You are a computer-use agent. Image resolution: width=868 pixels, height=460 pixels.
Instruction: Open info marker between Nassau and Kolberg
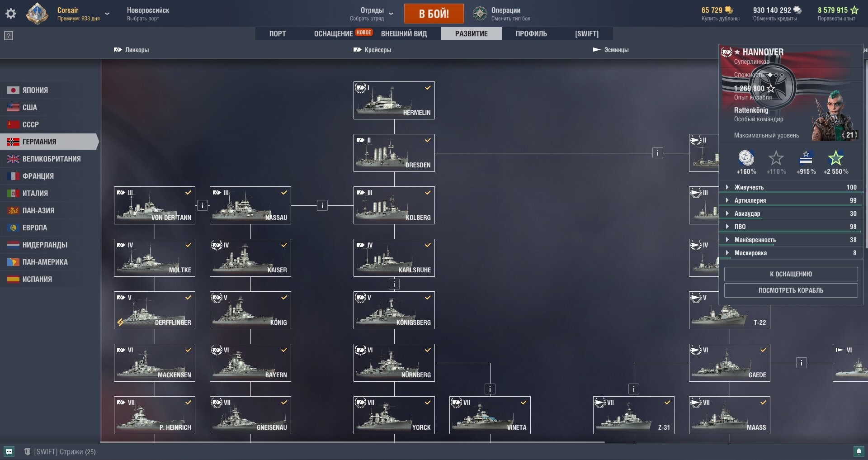[x=322, y=205]
